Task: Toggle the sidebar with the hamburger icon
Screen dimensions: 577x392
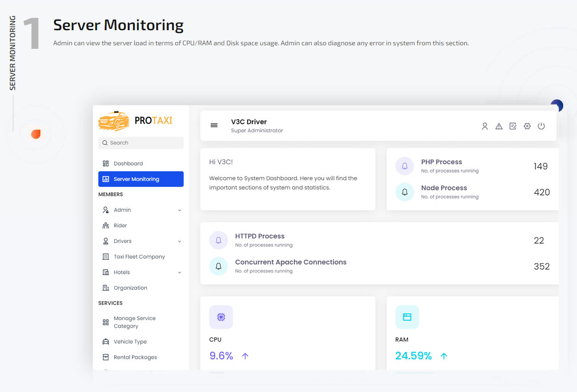Action: point(214,125)
